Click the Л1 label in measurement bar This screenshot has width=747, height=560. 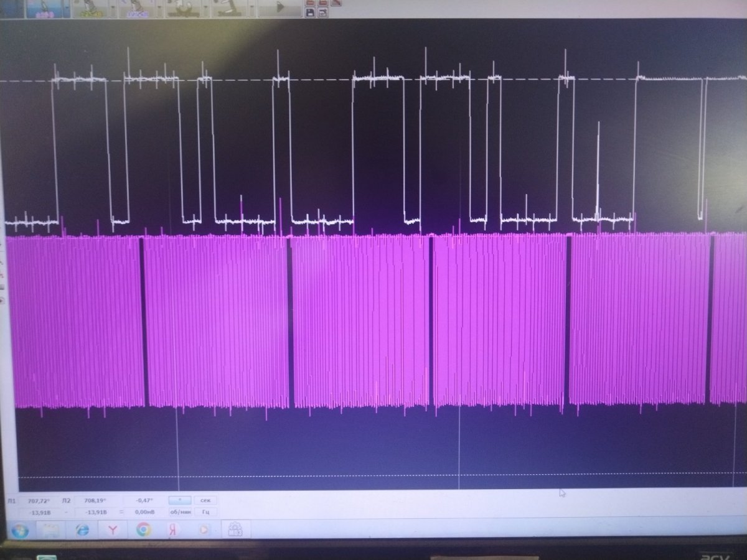click(x=12, y=500)
